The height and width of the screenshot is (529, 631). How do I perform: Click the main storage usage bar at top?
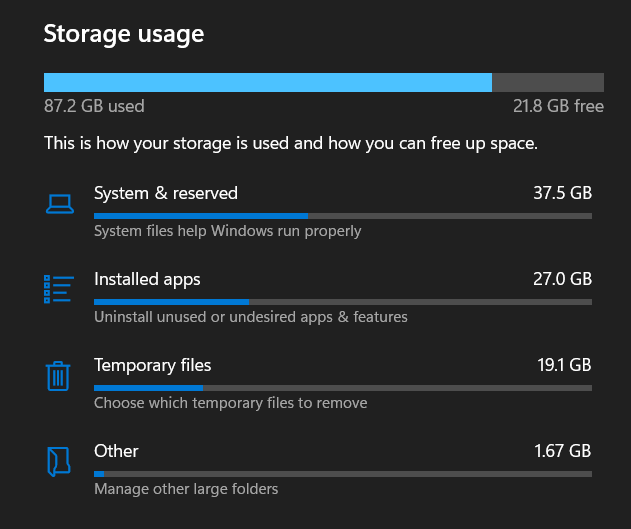323,82
